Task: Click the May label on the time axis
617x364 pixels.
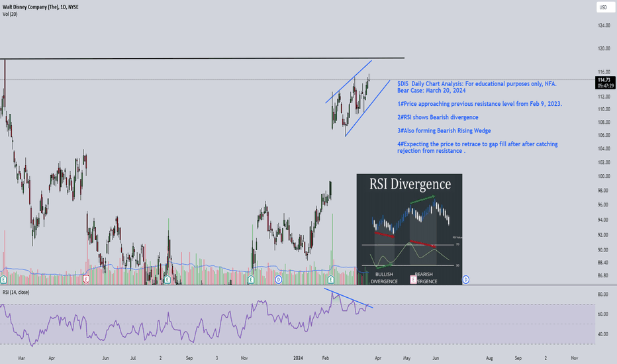Action: [x=406, y=358]
